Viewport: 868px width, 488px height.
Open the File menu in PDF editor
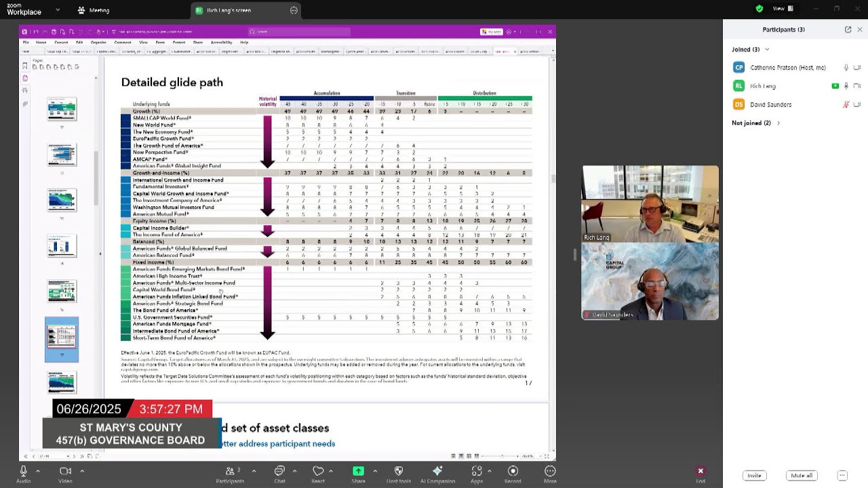(x=26, y=42)
